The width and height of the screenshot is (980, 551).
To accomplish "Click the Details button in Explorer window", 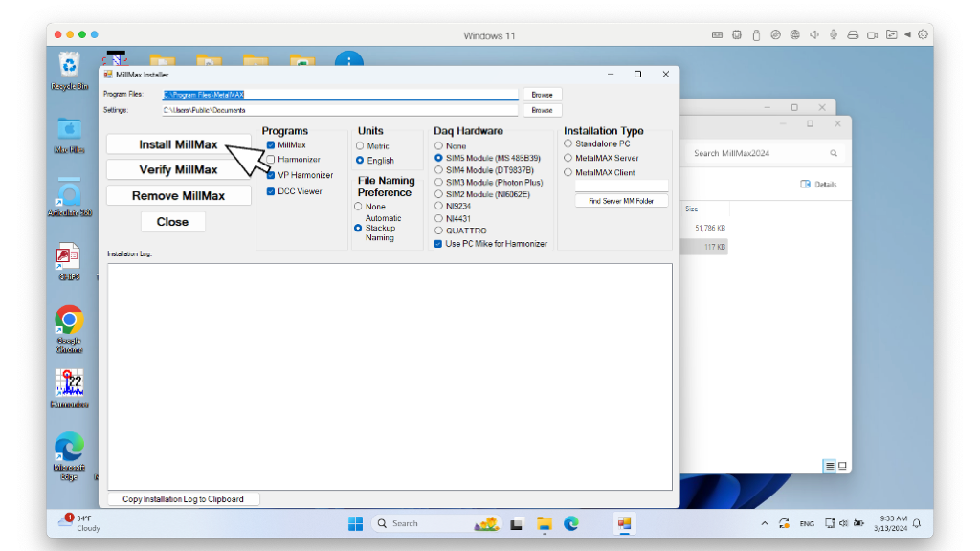I will (819, 185).
